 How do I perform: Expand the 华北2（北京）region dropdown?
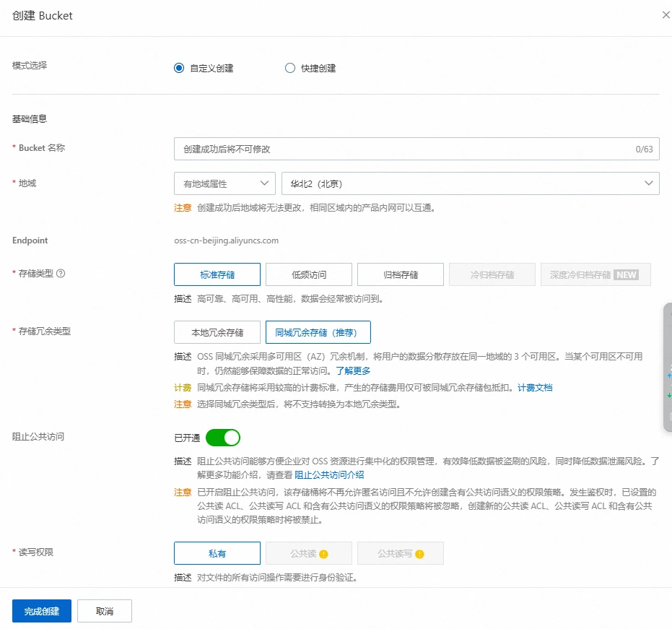tap(470, 183)
